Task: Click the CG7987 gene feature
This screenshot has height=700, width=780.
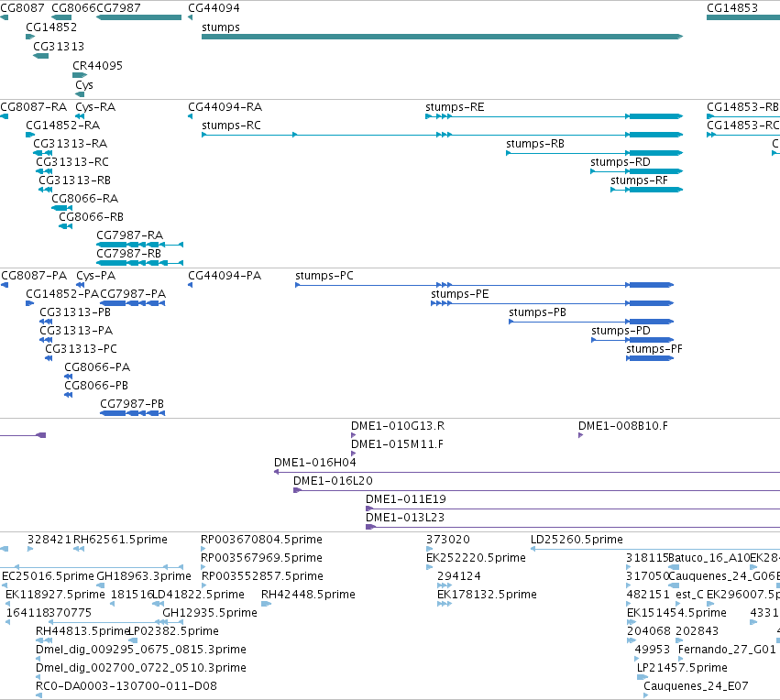Action: click(x=138, y=17)
